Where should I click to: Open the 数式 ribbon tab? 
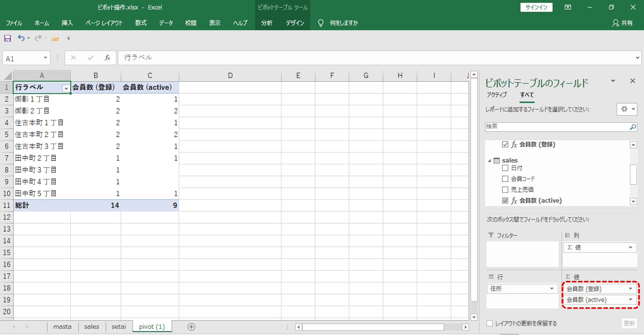(141, 23)
